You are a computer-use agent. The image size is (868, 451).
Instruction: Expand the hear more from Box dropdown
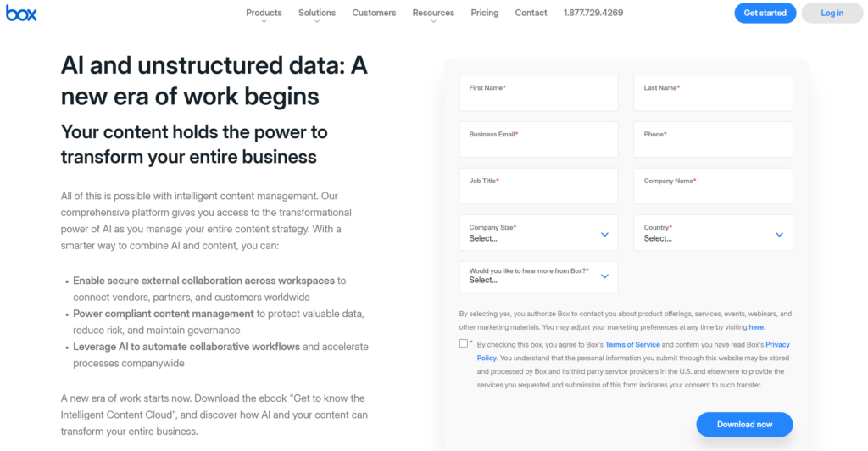coord(538,276)
